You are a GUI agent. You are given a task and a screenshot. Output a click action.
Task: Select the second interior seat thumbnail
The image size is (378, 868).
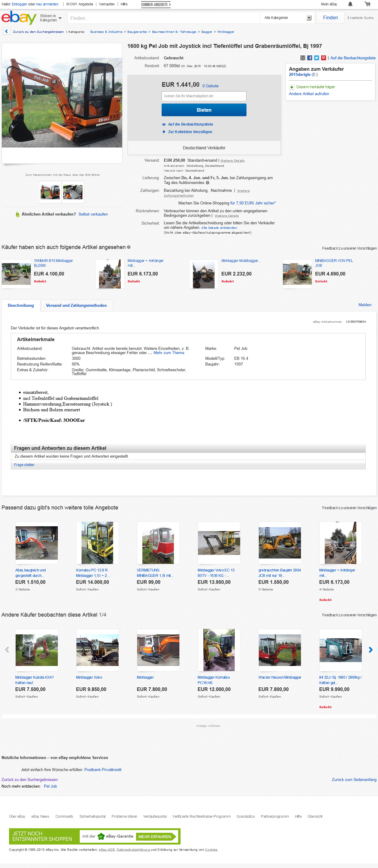[73, 192]
